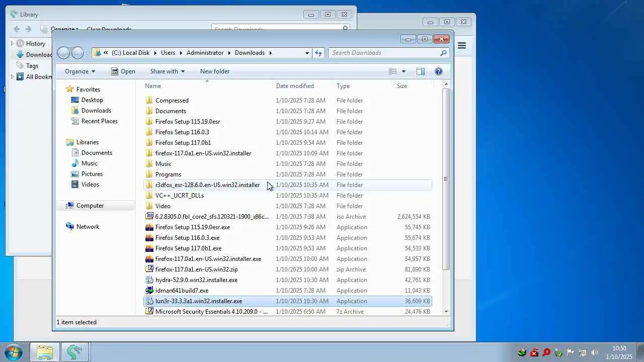Click the Firefox Setup 117.0b1.exe application icon
Screen dimensions: 644x362
point(149,248)
